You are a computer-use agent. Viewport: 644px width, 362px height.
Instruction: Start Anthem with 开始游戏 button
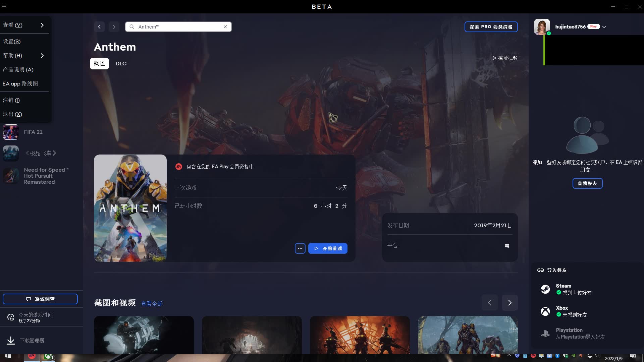328,248
